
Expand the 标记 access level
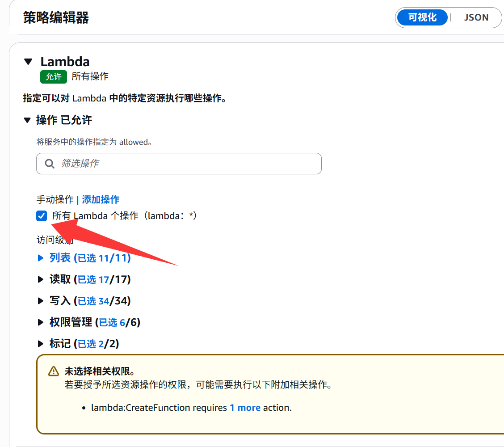[x=41, y=344]
